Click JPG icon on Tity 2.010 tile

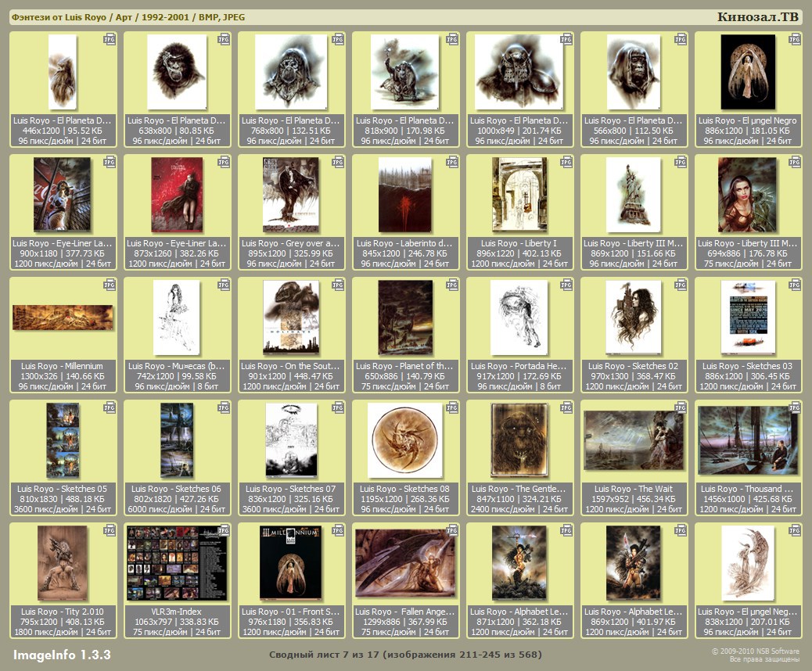tap(110, 530)
